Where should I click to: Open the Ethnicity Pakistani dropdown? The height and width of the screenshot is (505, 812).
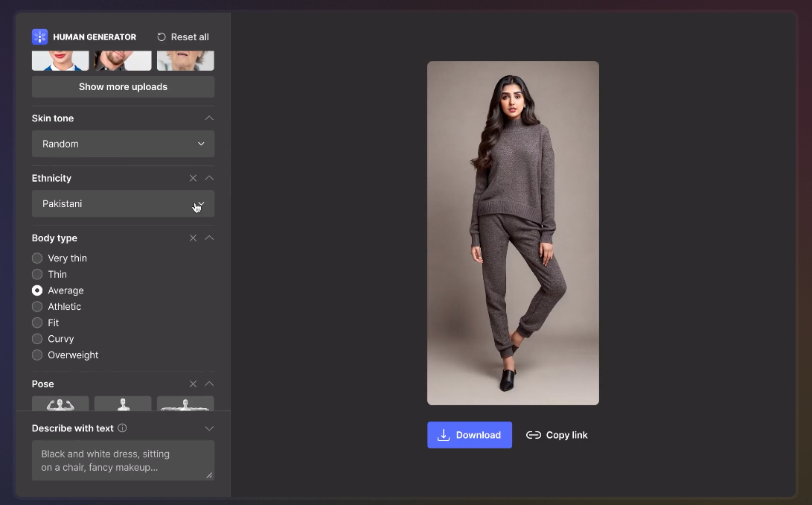(x=123, y=203)
